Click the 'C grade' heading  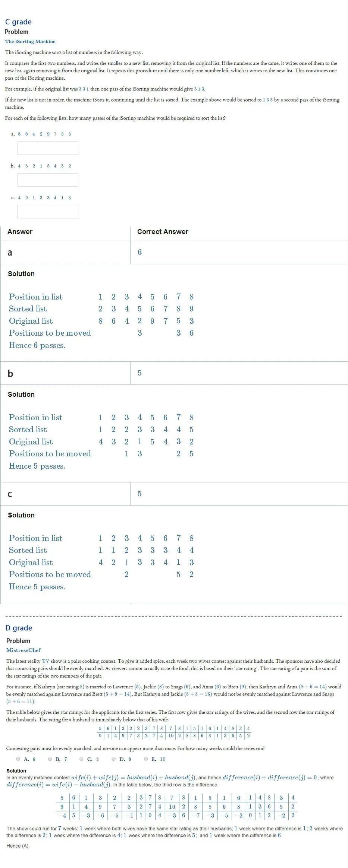(x=18, y=22)
